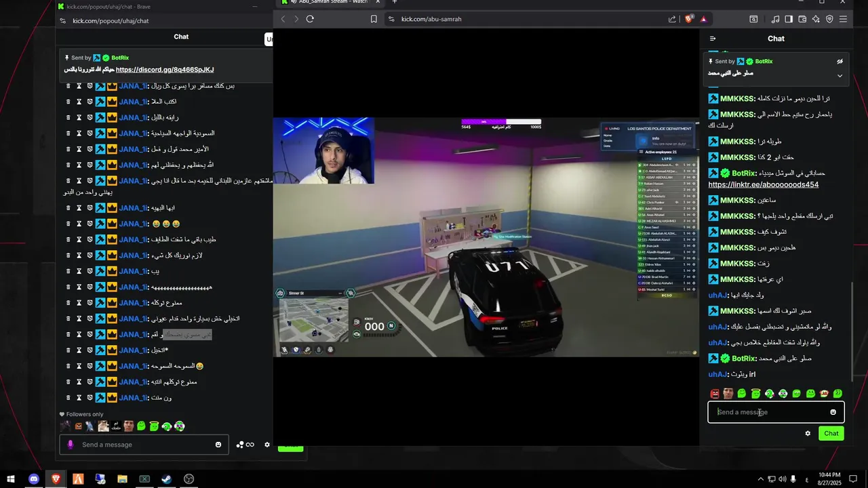Open site settings icon in popout address bar
868x488 pixels.
pyautogui.click(x=63, y=21)
